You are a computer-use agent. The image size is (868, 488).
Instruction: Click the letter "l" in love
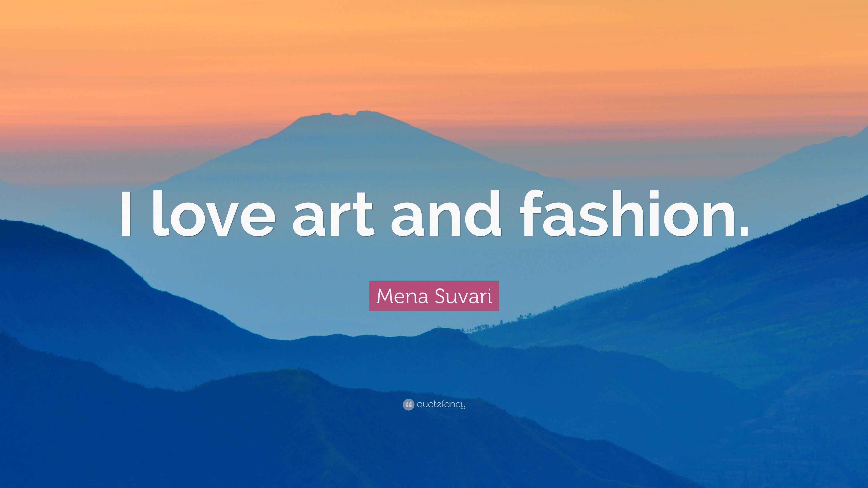tap(159, 213)
